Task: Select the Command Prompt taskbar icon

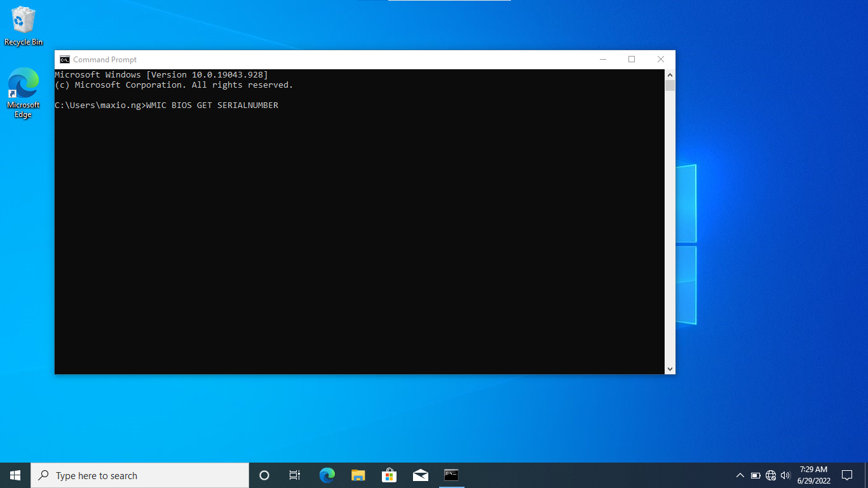Action: click(x=451, y=475)
